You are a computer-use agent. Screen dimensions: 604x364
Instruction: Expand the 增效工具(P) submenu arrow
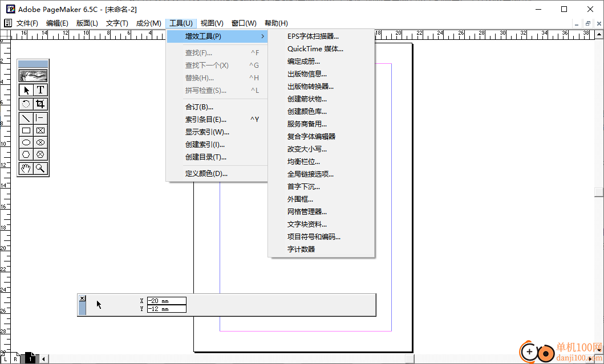263,36
